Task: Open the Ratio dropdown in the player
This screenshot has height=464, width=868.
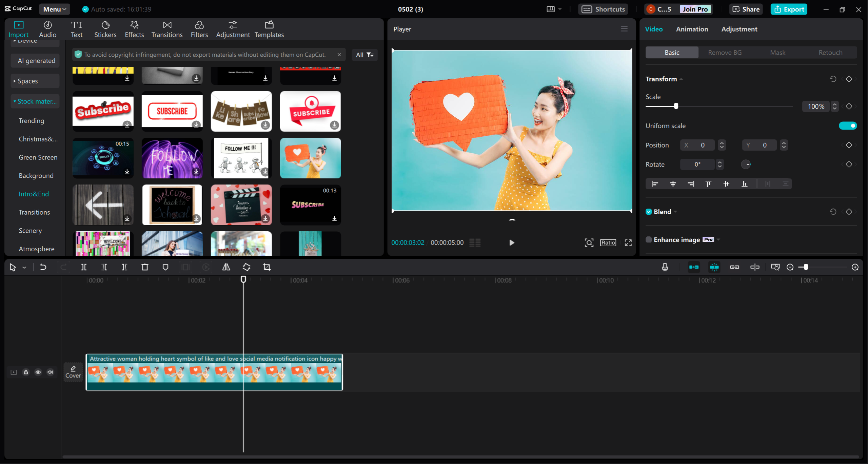Action: [608, 243]
